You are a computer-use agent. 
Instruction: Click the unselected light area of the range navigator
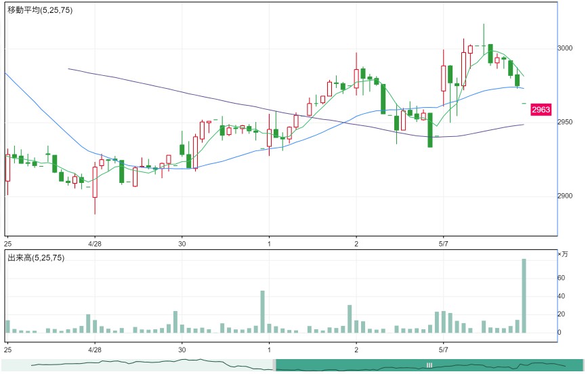pos(138,365)
